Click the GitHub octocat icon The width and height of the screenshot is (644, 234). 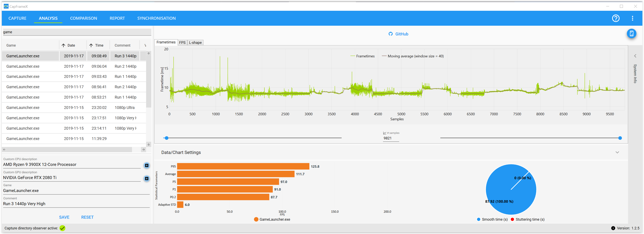(x=391, y=34)
